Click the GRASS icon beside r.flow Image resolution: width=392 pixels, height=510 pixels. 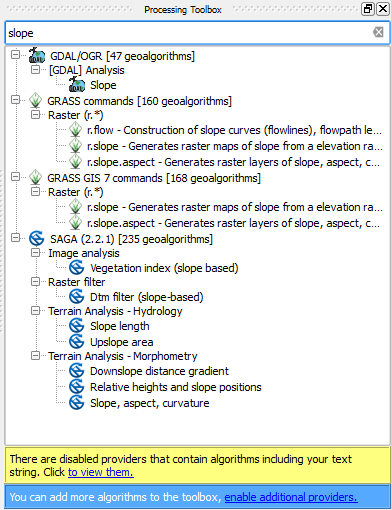(x=75, y=130)
